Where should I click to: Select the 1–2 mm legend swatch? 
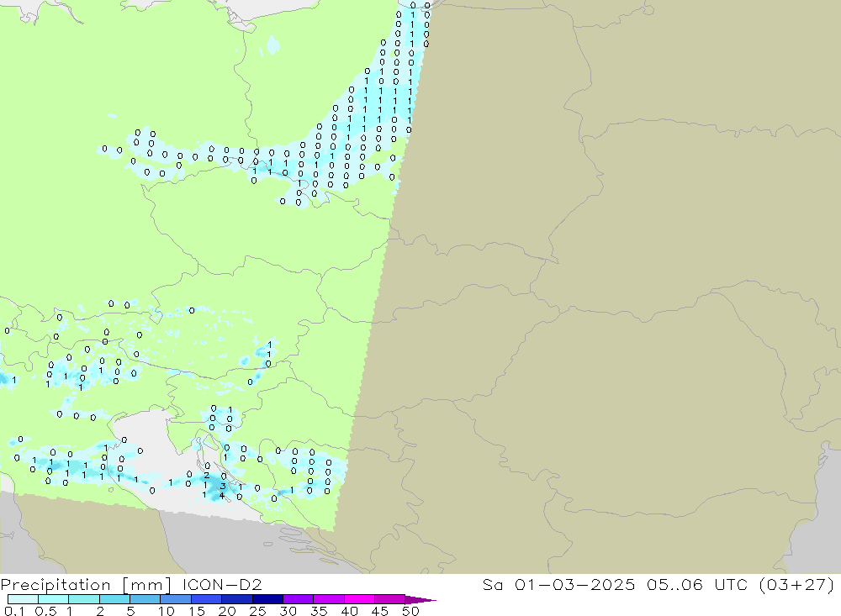[x=84, y=599]
